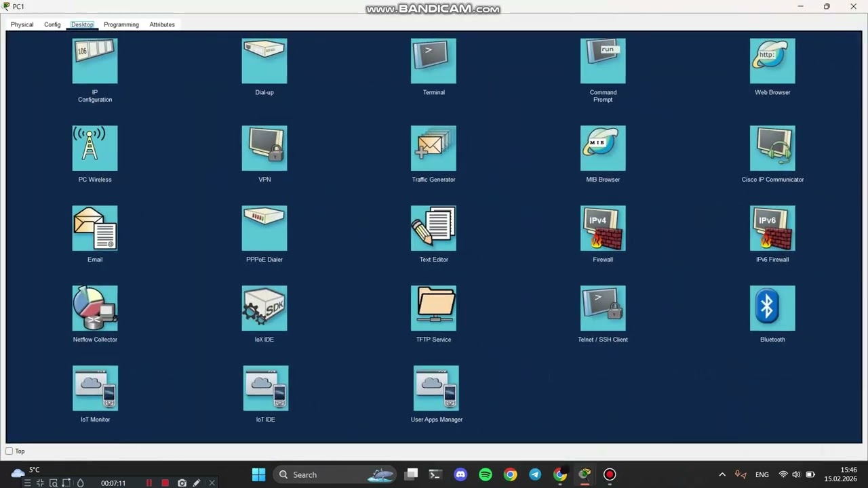Image resolution: width=868 pixels, height=488 pixels.
Task: Launch the Dial-up app
Action: pos(264,61)
